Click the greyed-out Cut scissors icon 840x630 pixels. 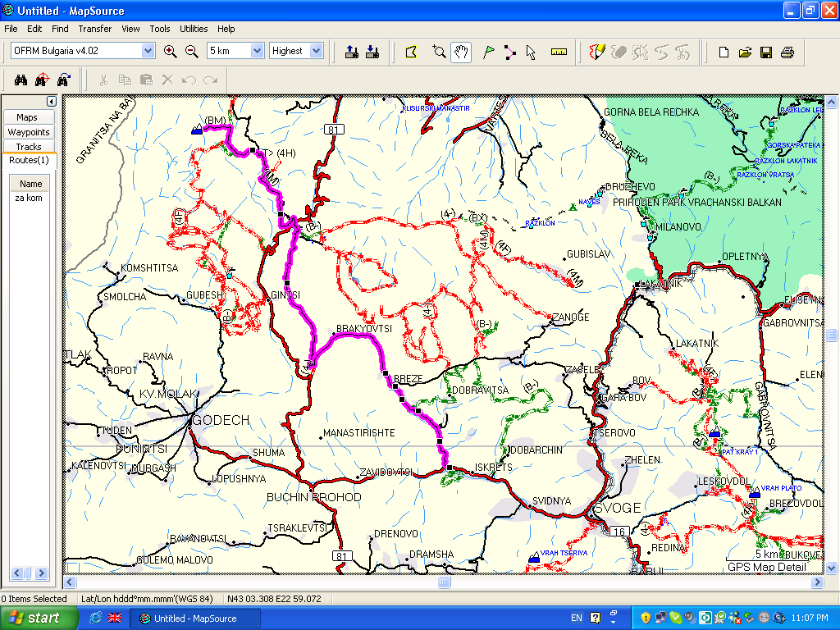(103, 80)
